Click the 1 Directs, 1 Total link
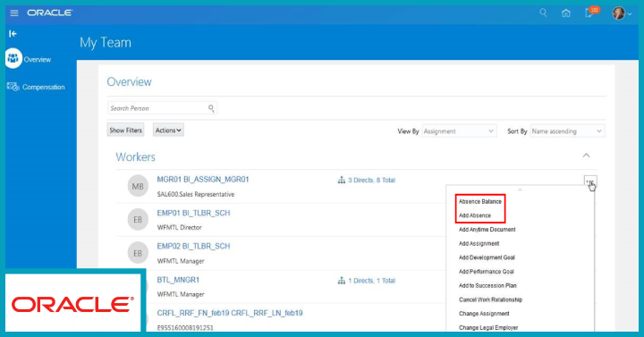Viewport: 644px width, 337px height. [372, 281]
